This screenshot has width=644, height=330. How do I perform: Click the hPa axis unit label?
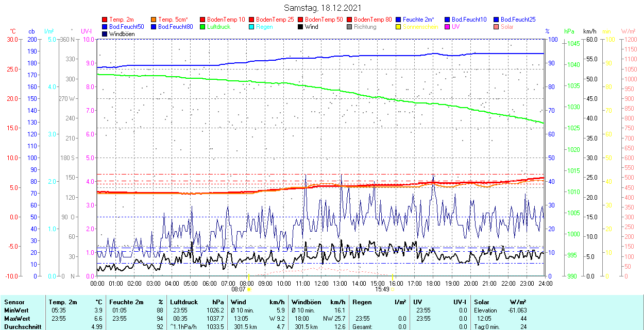point(569,31)
